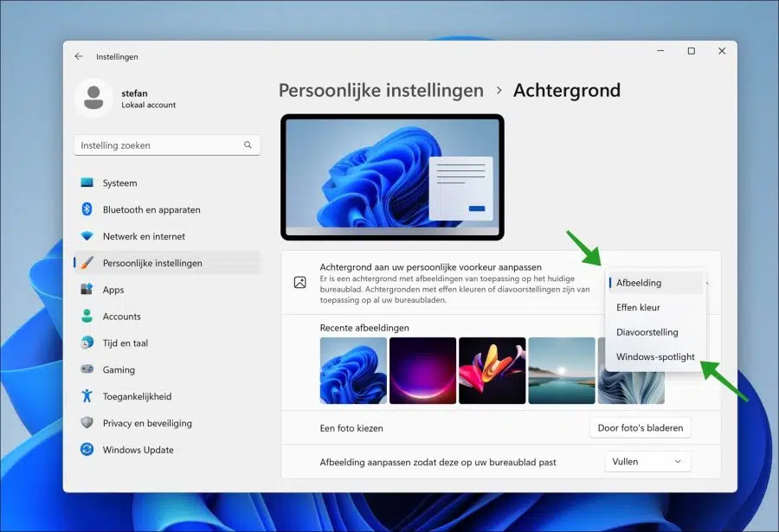Open Accounts settings page
The width and height of the screenshot is (779, 532).
167,317
